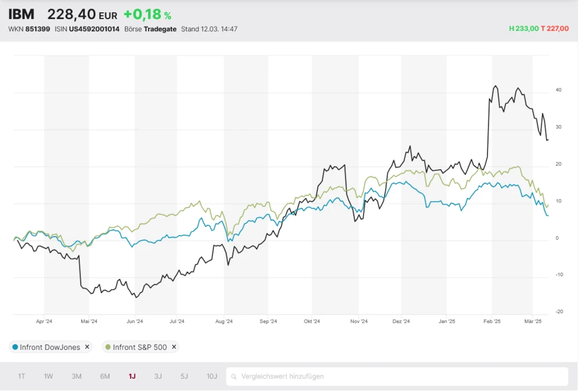Image resolution: width=579 pixels, height=392 pixels.
Task: Switch chart to 6M range
Action: pyautogui.click(x=105, y=376)
